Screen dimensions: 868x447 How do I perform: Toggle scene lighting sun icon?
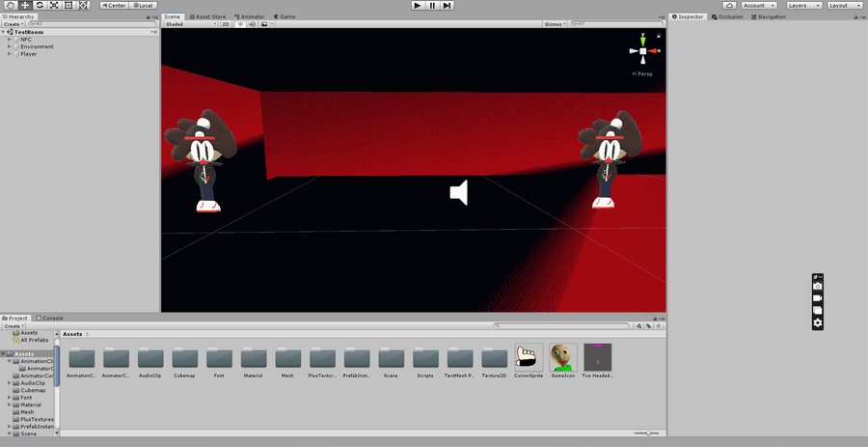pyautogui.click(x=240, y=24)
